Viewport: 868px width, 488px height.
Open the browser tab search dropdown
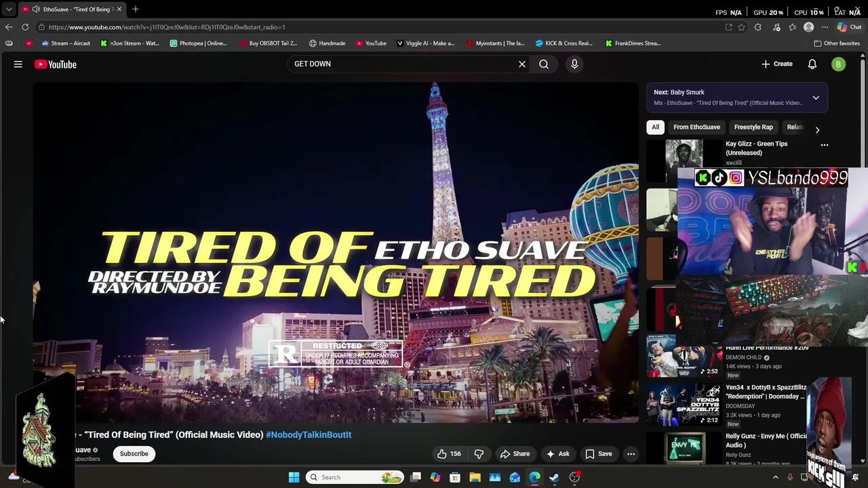pos(9,9)
